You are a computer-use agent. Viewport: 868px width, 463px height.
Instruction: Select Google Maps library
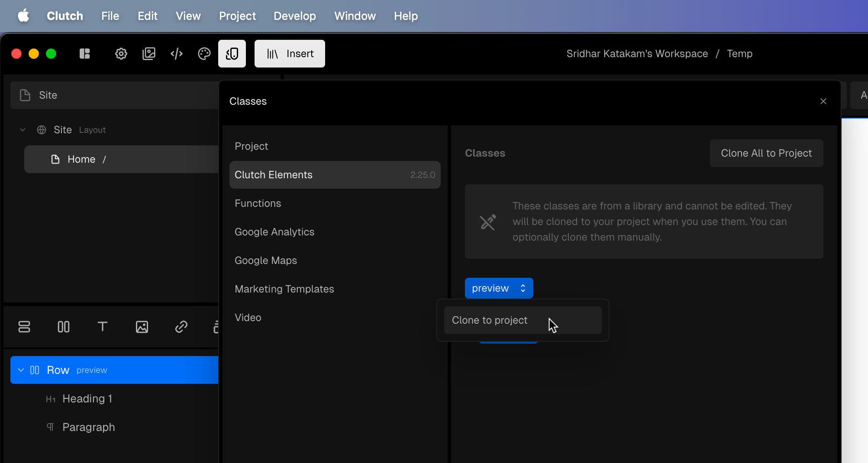pos(335,260)
